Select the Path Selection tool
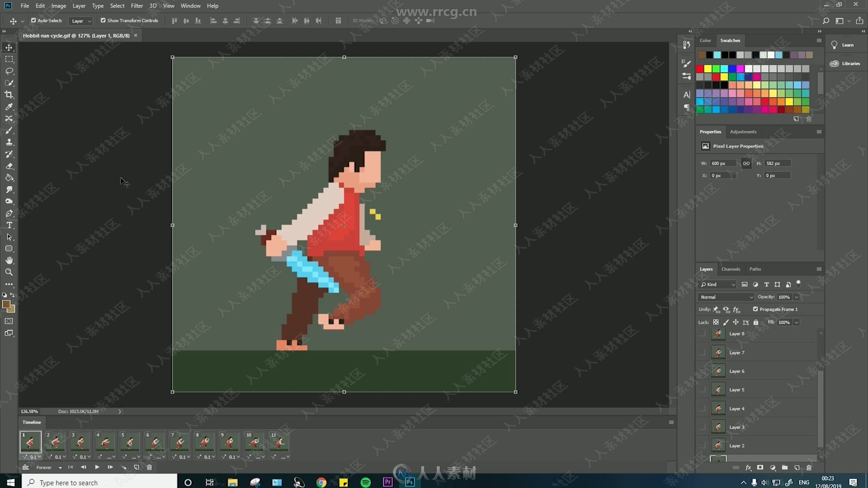 coord(9,237)
